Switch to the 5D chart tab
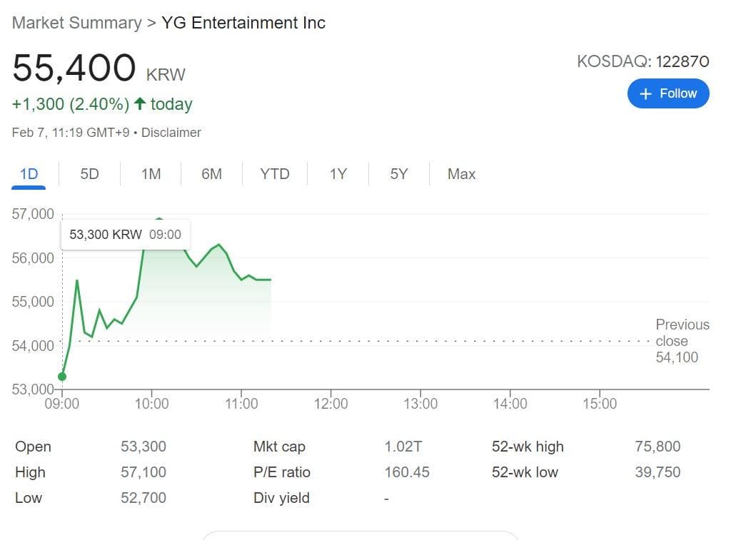The image size is (756, 540). [x=89, y=174]
